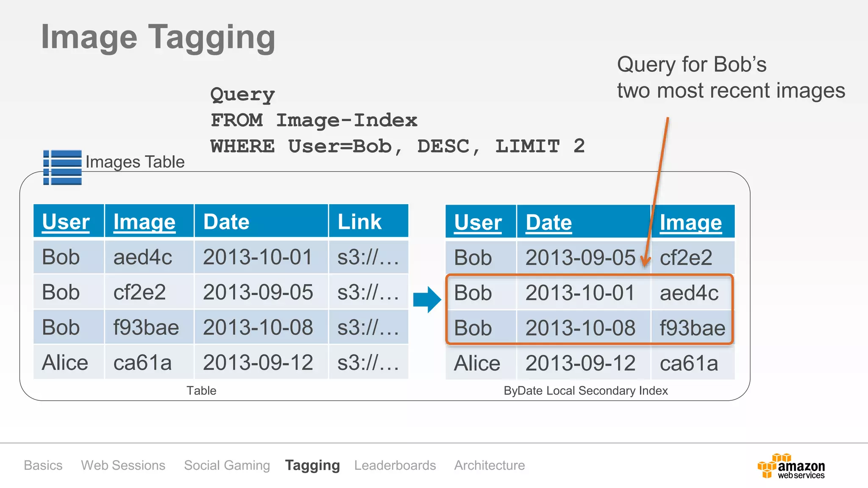Click the Amazon Web Services logo
The width and height of the screenshot is (868, 488).
[x=791, y=466]
